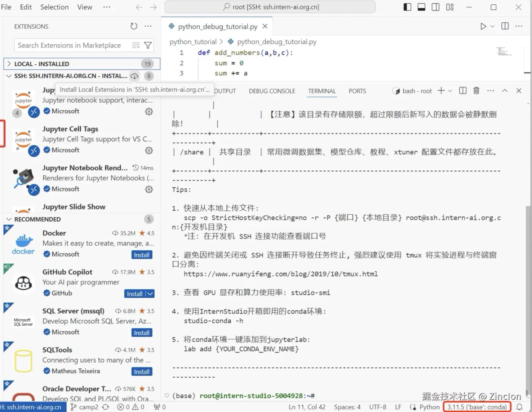532x412 pixels.
Task: Open manage gear for Jupyter Notebook Renderers
Action: click(149, 189)
